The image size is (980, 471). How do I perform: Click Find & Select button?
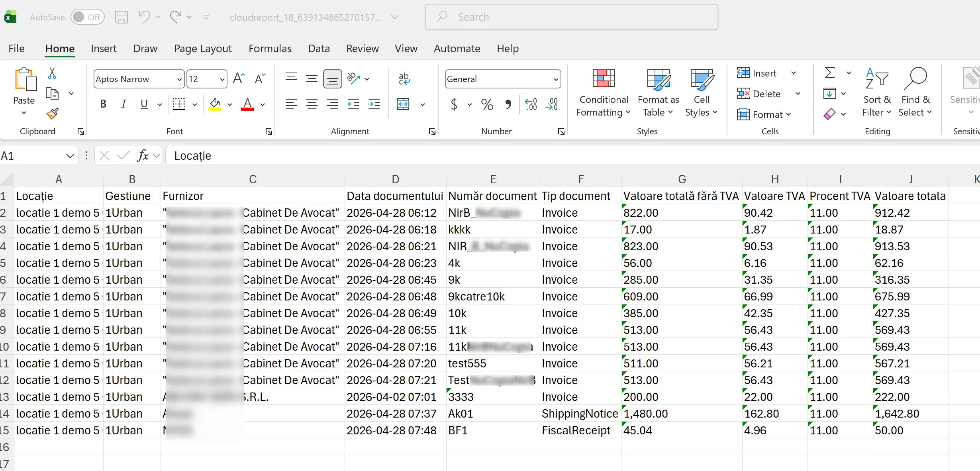pyautogui.click(x=915, y=93)
